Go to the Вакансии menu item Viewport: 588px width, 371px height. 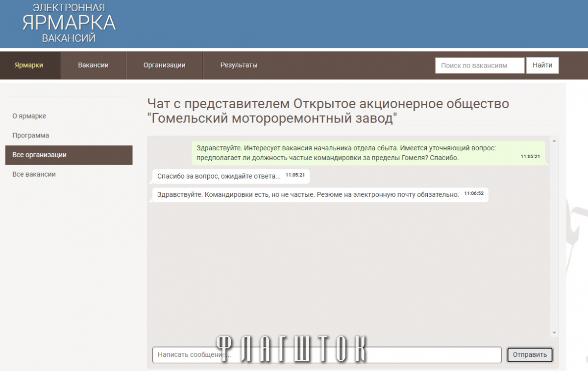tap(93, 65)
